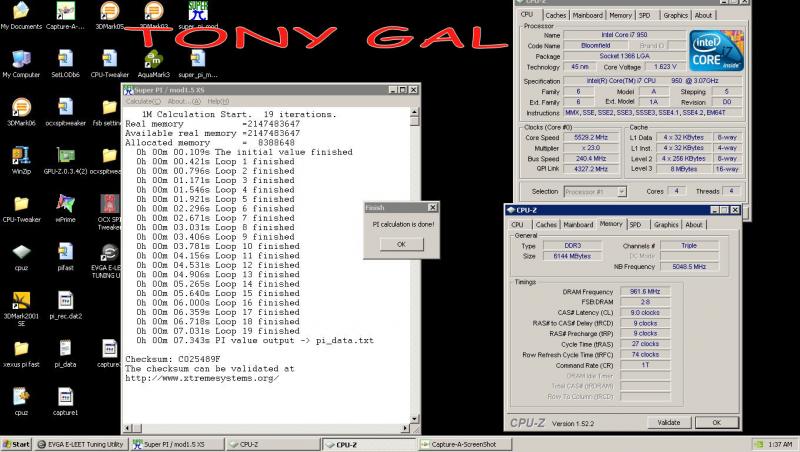Screen dimensions: 800x452
Task: Switch to EVGA E-LEET Tuning Utility taskbar item
Action: [81, 444]
